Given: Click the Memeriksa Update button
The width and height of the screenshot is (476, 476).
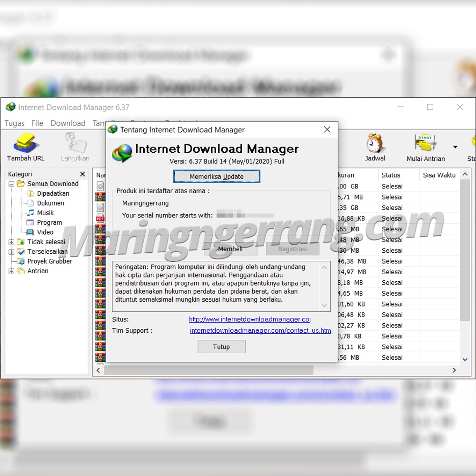Looking at the screenshot, I should 217,177.
